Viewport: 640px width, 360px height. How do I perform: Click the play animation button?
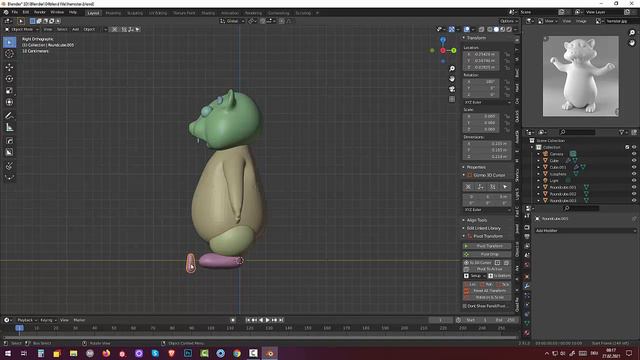point(268,320)
